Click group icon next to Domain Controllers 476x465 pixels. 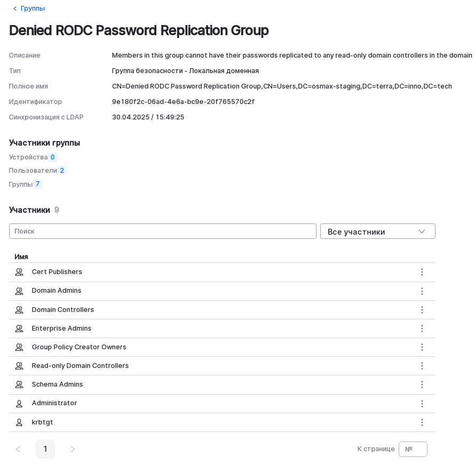pos(19,310)
